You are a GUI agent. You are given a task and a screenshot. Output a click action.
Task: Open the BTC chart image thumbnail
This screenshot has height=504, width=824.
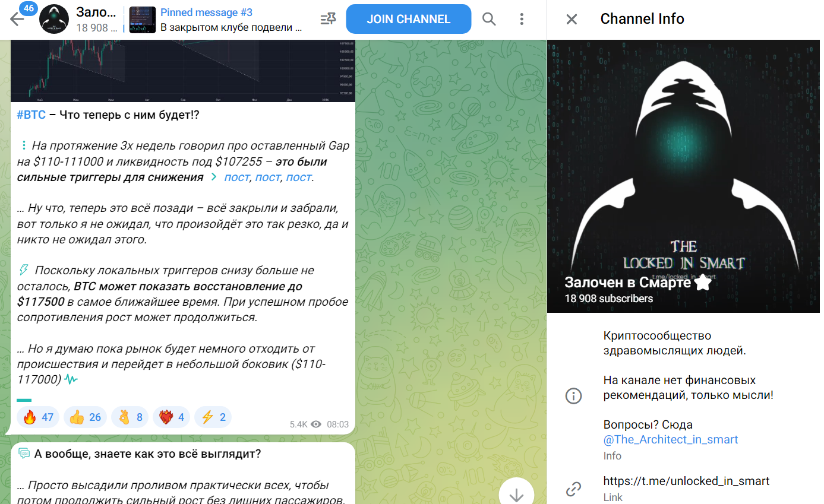[x=183, y=71]
